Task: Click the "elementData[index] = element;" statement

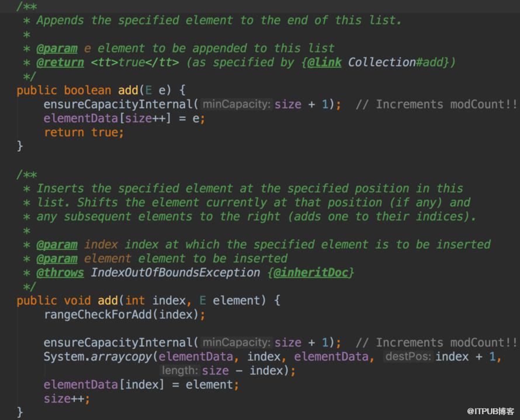Action: (x=141, y=385)
